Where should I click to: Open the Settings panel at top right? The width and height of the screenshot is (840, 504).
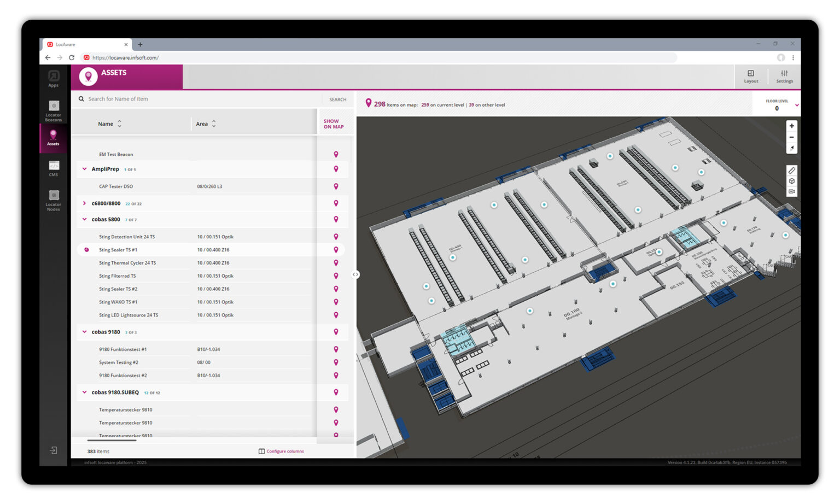coord(784,76)
